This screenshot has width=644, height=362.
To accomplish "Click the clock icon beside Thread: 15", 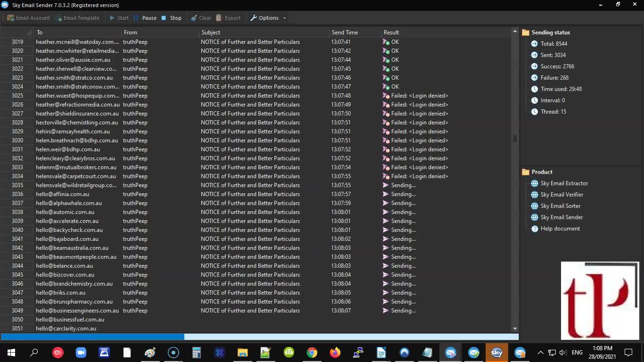I will (534, 112).
